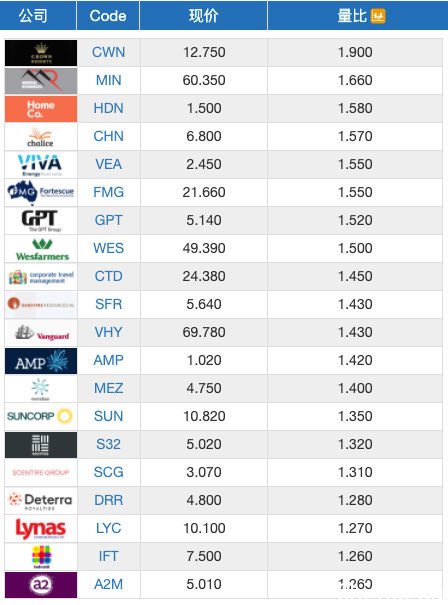Image resolution: width=448 pixels, height=605 pixels.
Task: Click the Deterra Royalties logo
Action: (41, 501)
